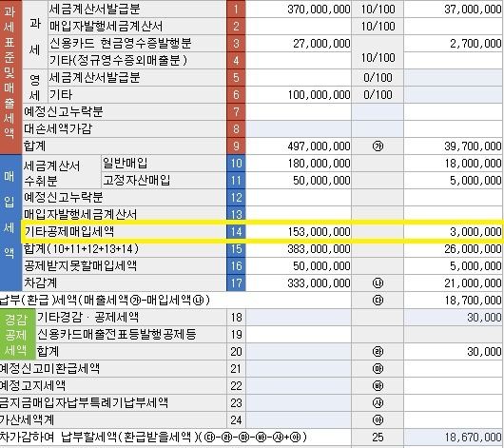Select the 신용카드매출전표등발행공제등 label
This screenshot has width=504, height=448.
pos(116,334)
